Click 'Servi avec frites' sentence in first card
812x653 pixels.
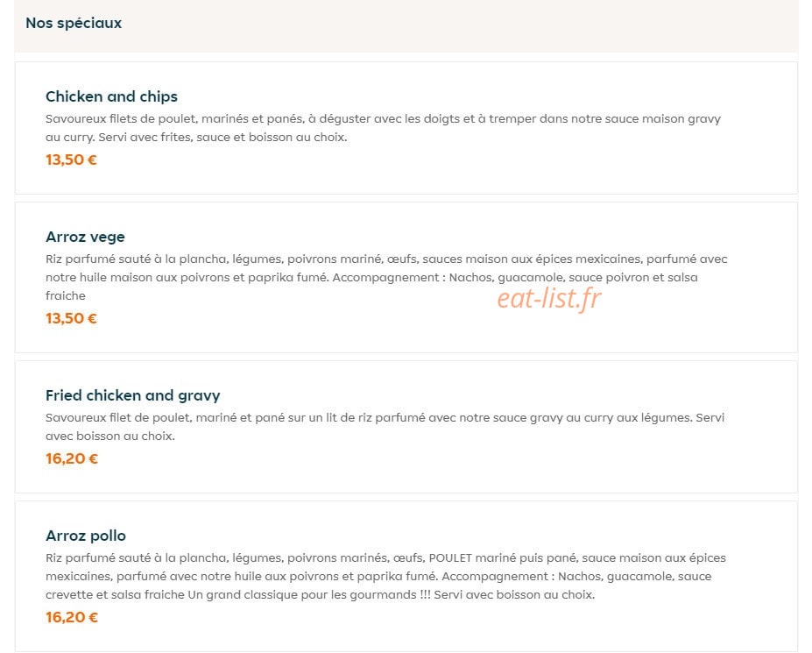[222, 138]
